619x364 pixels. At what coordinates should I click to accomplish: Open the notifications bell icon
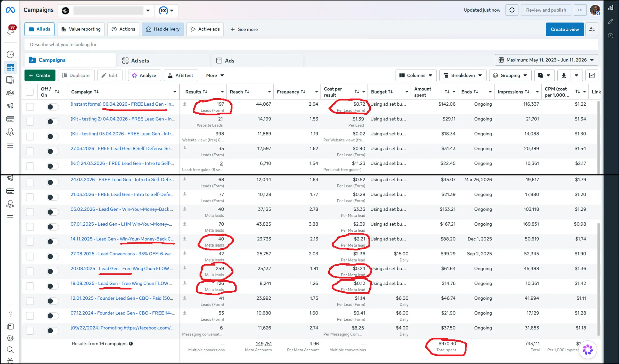click(x=11, y=30)
